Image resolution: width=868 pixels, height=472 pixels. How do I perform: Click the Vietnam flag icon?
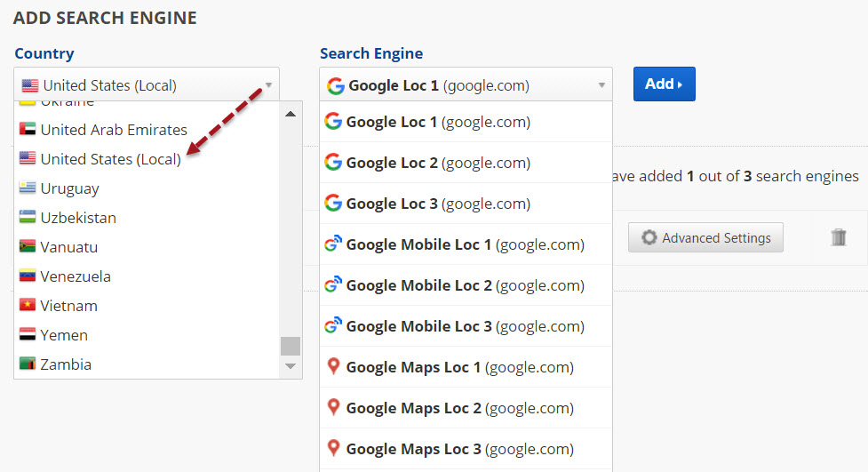point(27,306)
